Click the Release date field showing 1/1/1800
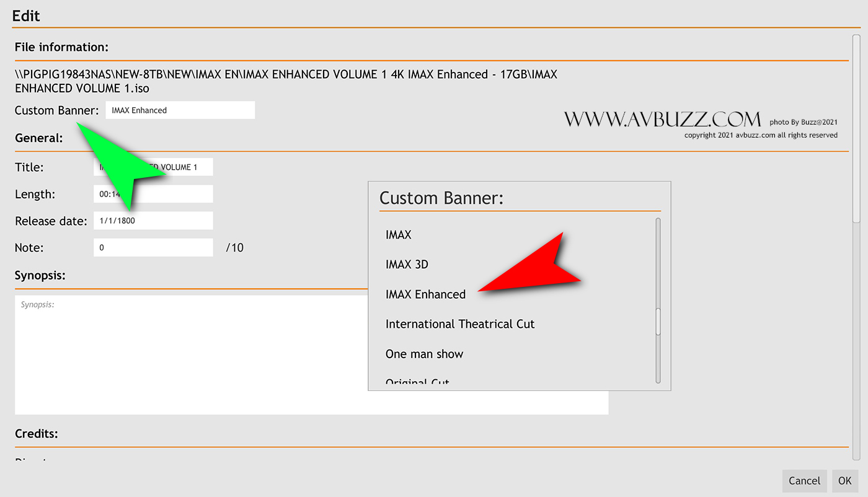Image resolution: width=868 pixels, height=497 pixels. 153,221
